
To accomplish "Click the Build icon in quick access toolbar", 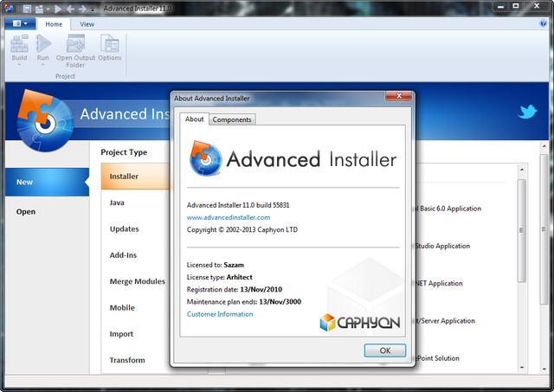I will pyautogui.click(x=39, y=9).
